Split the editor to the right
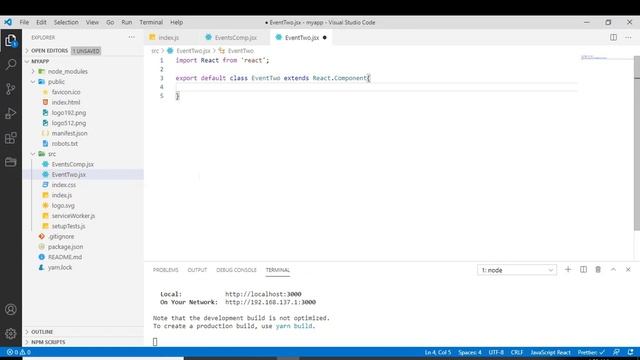Viewport: 640px width, 360px height. (x=613, y=37)
